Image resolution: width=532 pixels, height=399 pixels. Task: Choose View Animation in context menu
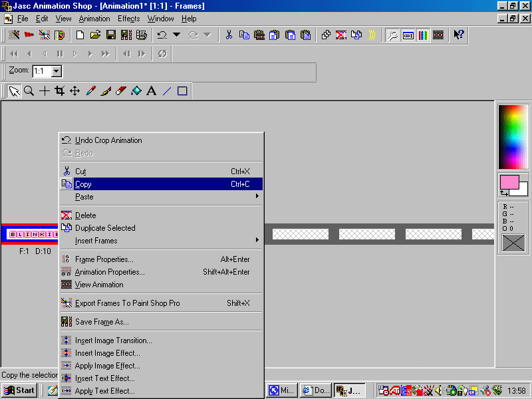point(161,285)
